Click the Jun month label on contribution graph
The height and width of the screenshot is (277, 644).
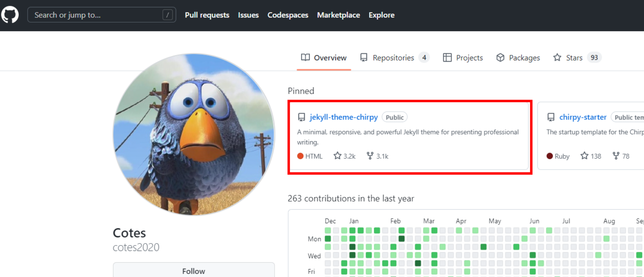[534, 221]
